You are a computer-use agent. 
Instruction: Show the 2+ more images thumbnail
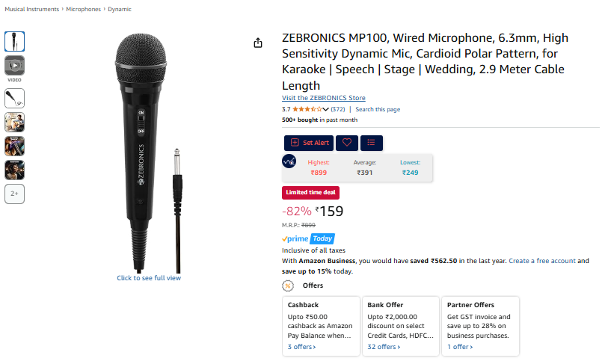[15, 194]
